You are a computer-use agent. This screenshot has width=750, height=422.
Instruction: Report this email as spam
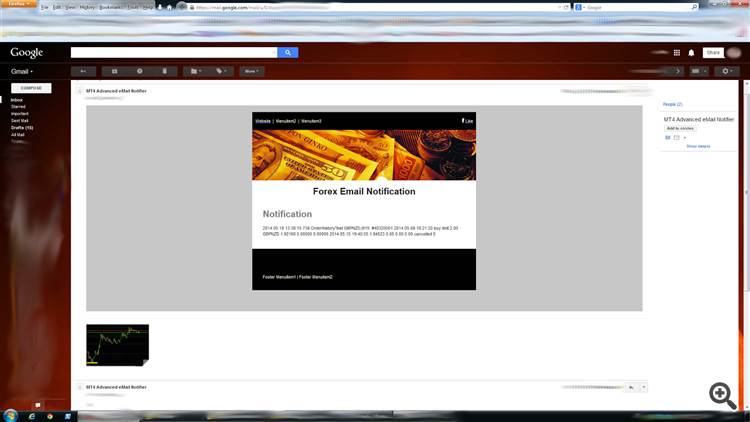[139, 71]
